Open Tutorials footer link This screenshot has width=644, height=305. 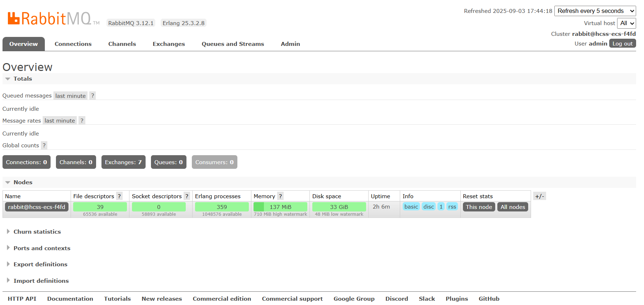(x=118, y=299)
